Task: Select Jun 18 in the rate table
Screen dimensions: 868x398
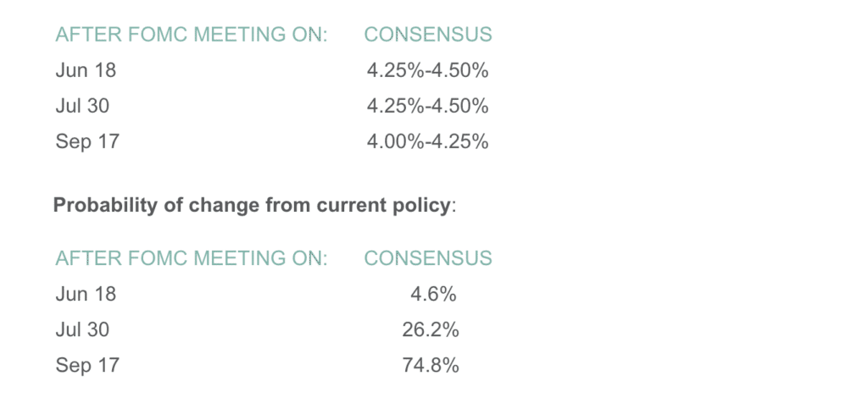Action: [86, 71]
